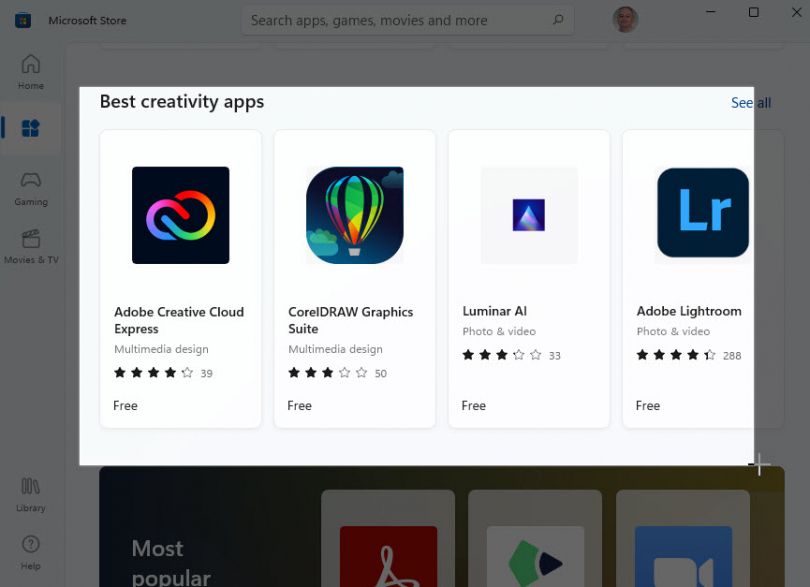Go to the Home section in sidebar
The image size is (810, 587).
30,71
